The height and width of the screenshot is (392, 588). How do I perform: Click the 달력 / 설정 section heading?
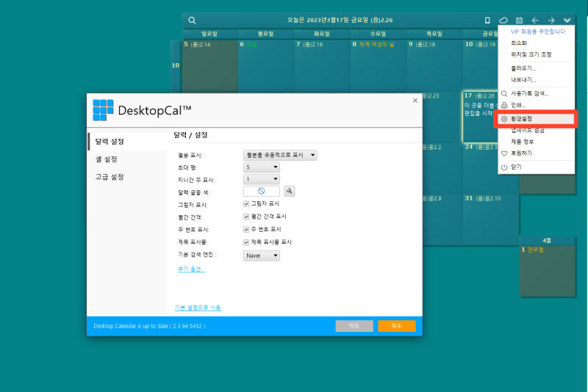pos(190,135)
